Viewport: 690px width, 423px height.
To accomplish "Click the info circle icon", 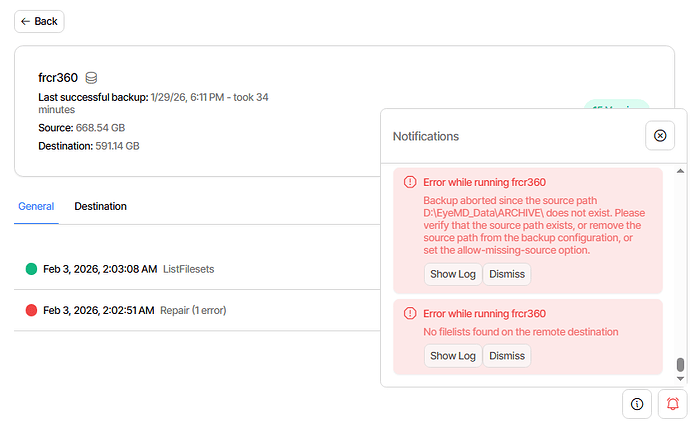I will click(x=636, y=404).
